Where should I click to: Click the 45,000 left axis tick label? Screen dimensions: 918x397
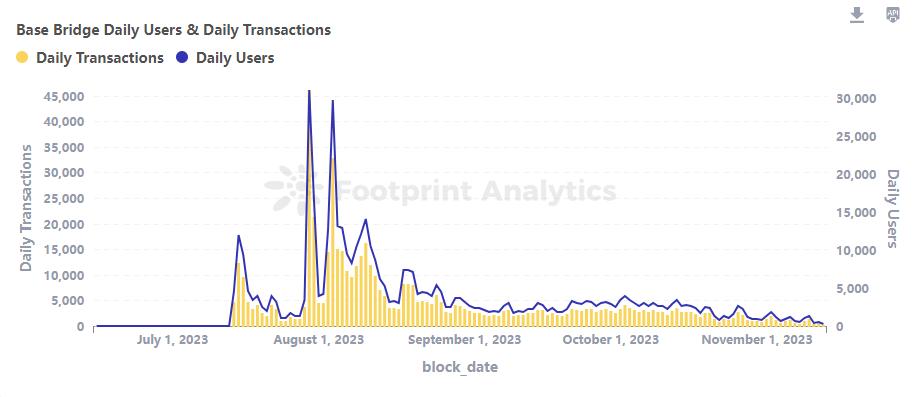(64, 97)
